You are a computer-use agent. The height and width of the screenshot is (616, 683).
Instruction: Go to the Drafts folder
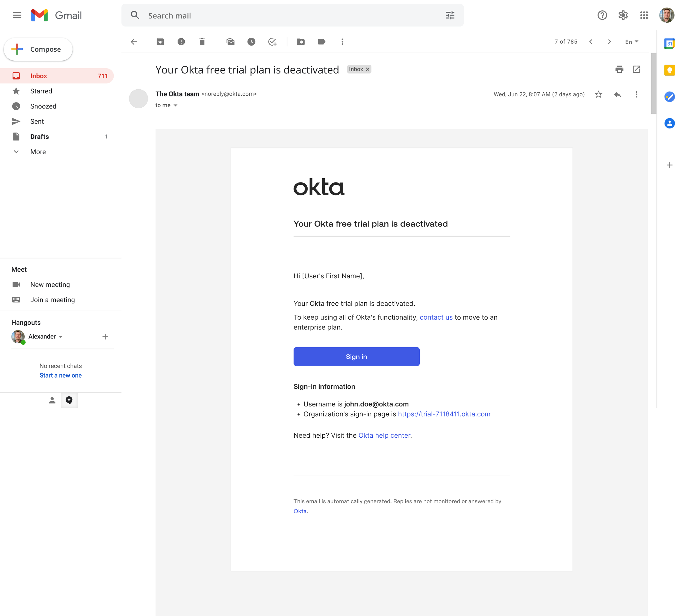tap(39, 137)
